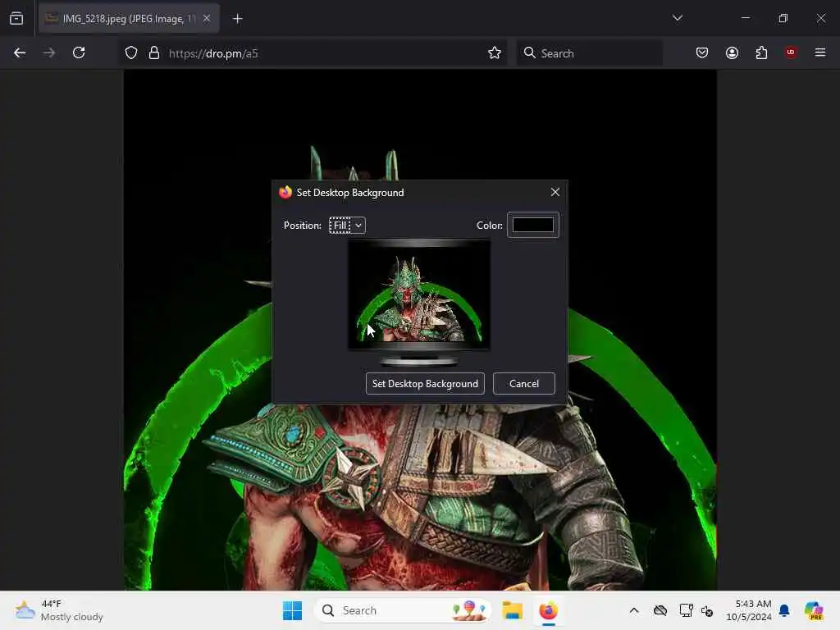The image size is (840, 630).
Task: Click the taskbar Search box
Action: (402, 610)
